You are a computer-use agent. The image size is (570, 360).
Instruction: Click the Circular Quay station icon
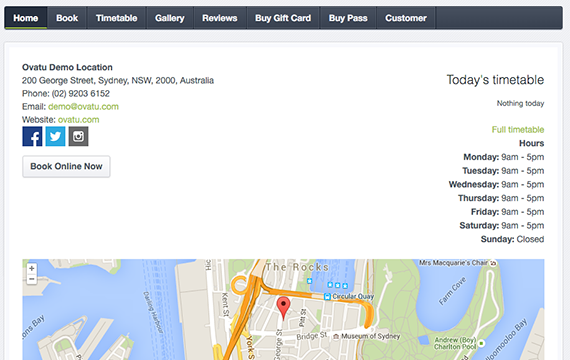(327, 297)
